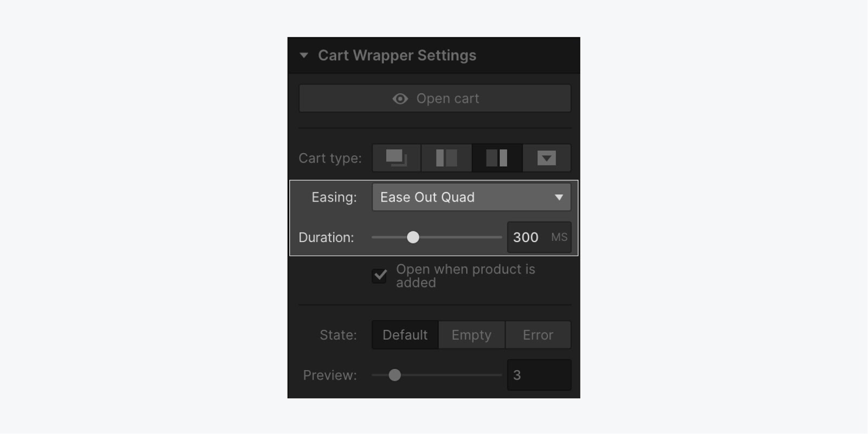
Task: Switch cart state to Empty
Action: pyautogui.click(x=471, y=335)
